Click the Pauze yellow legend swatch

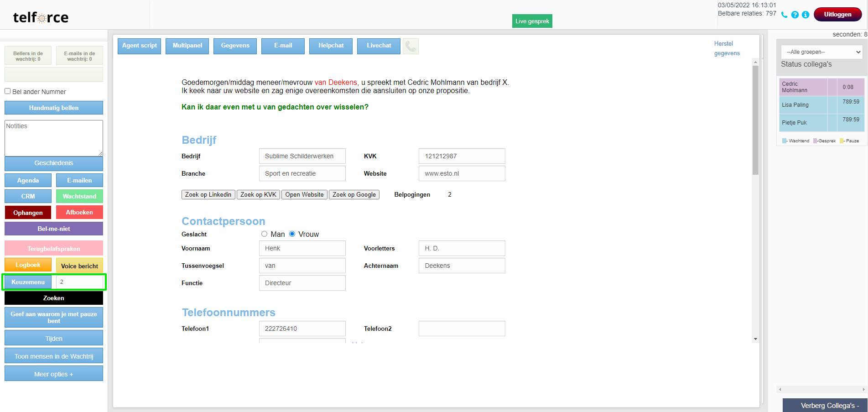pos(842,141)
